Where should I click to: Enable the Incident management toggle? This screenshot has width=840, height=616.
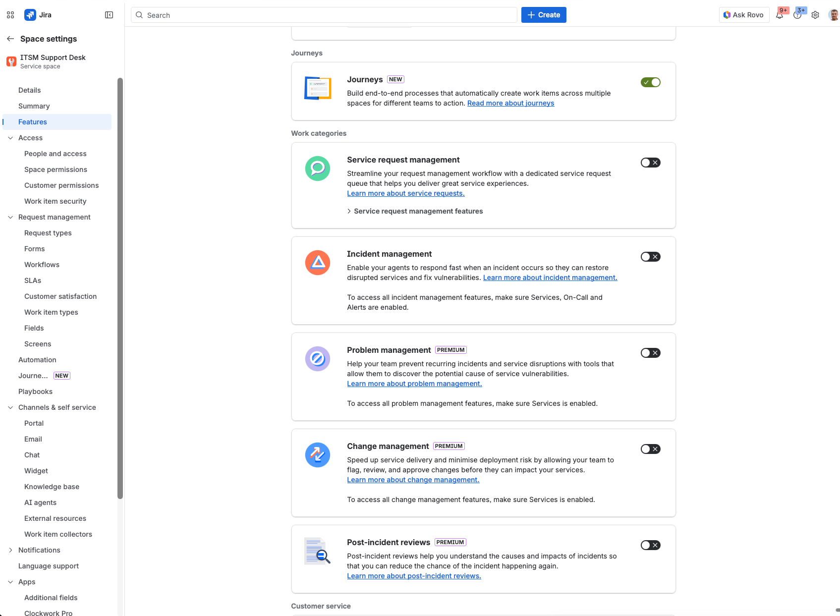pos(650,257)
